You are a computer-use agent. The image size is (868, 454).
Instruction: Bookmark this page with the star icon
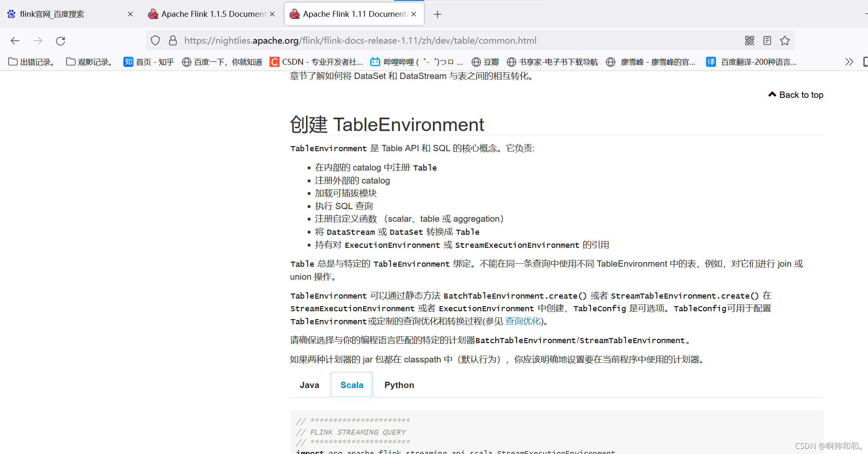[785, 41]
